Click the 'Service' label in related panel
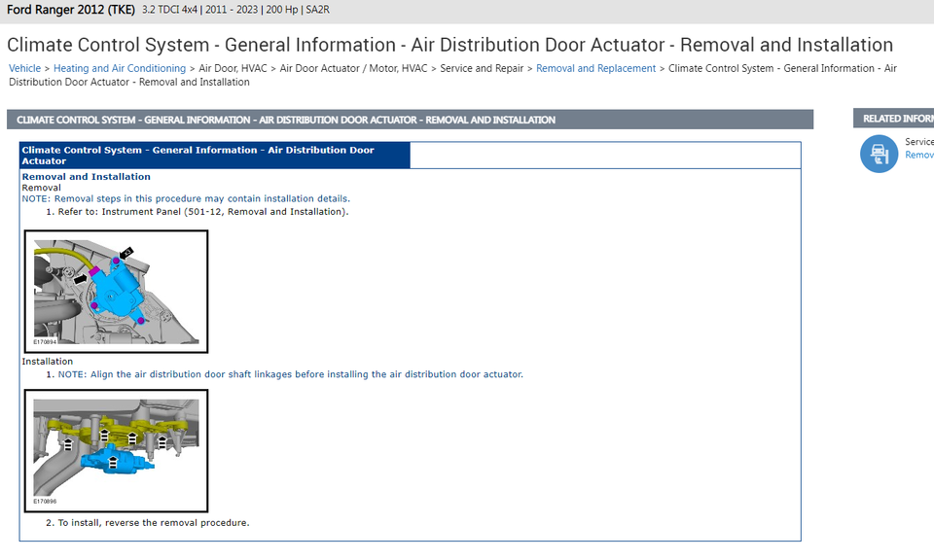The height and width of the screenshot is (560, 934). pyautogui.click(x=919, y=142)
